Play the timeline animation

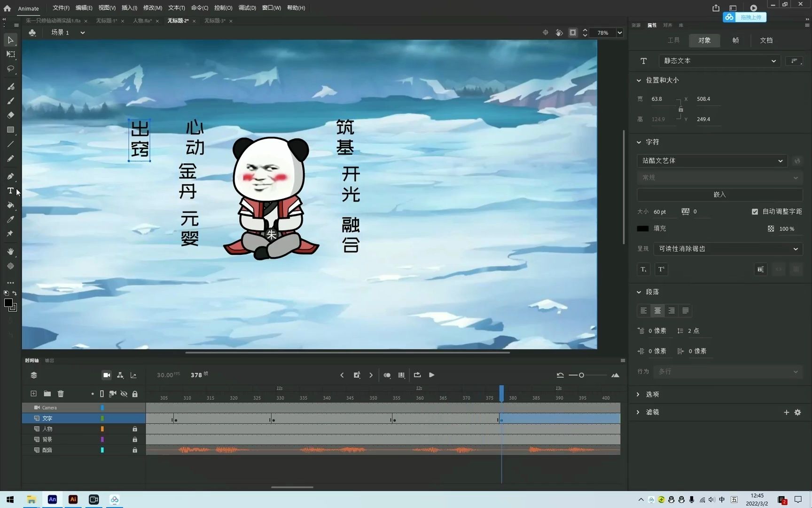coord(431,375)
